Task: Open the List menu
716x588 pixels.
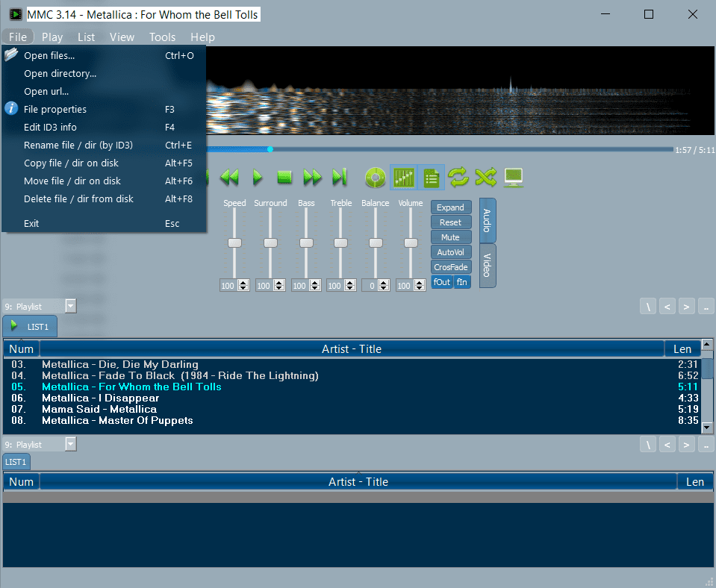Action: click(x=87, y=37)
